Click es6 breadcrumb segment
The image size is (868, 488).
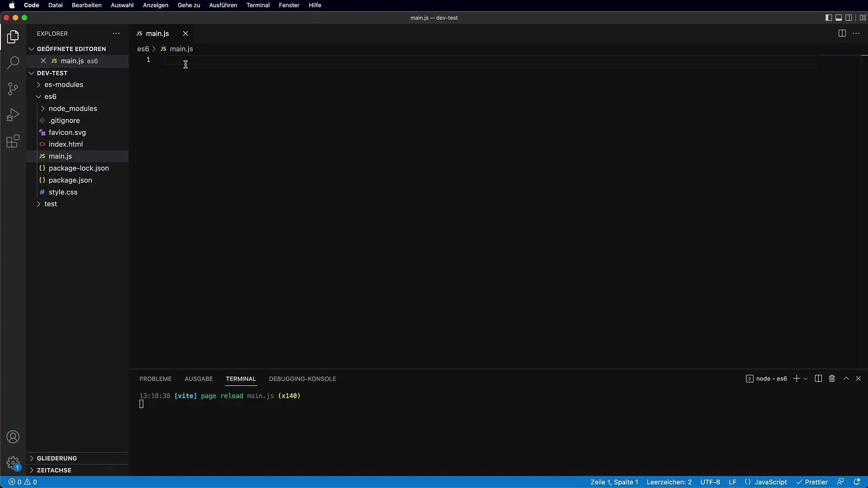click(x=143, y=49)
